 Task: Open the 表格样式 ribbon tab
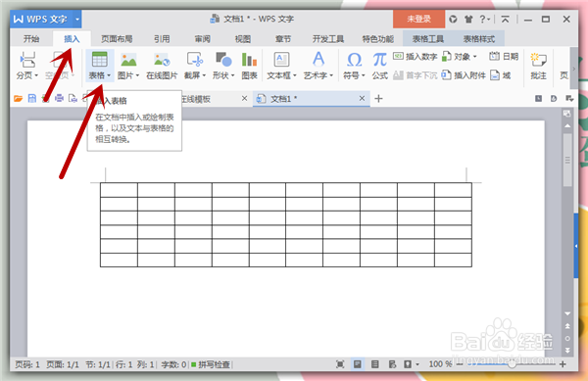pyautogui.click(x=479, y=39)
